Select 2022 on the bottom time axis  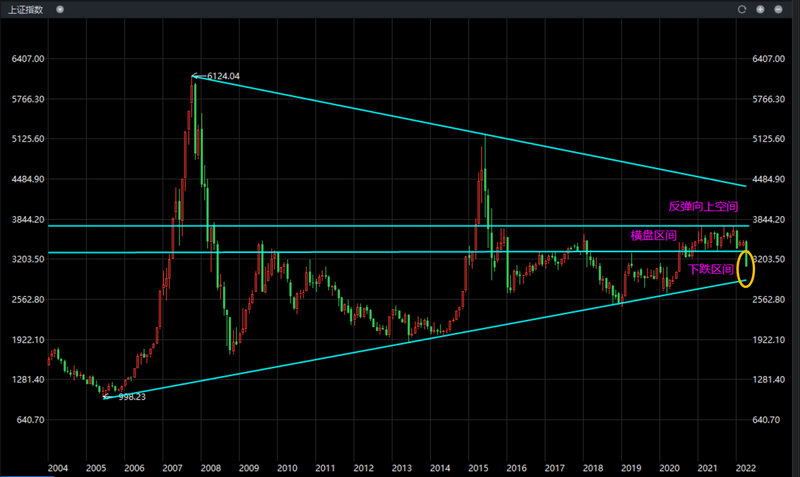(x=744, y=468)
